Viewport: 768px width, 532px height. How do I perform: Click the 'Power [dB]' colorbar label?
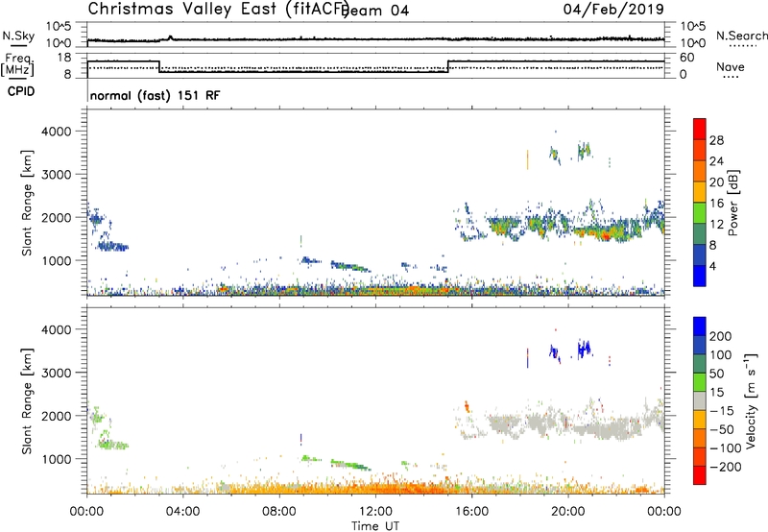click(x=732, y=203)
